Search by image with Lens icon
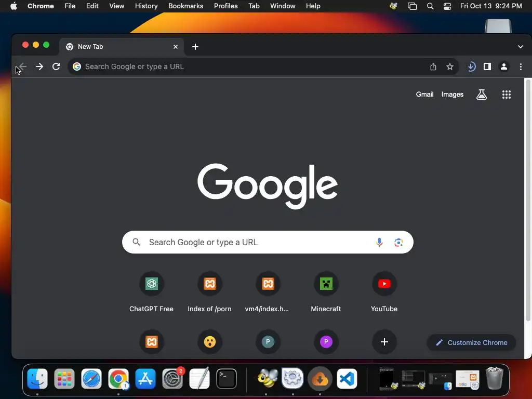 [398, 242]
